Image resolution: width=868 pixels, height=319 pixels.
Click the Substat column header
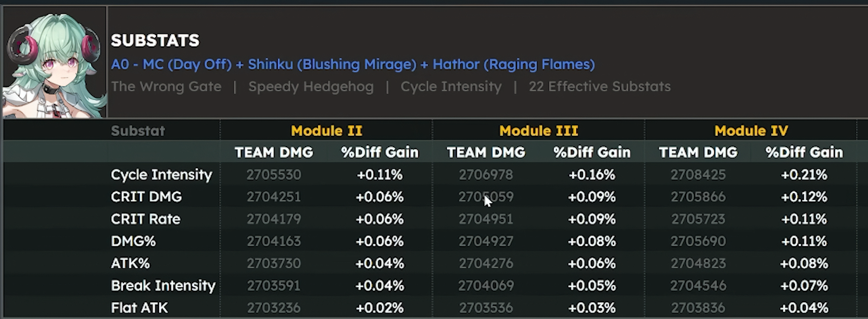(x=138, y=131)
